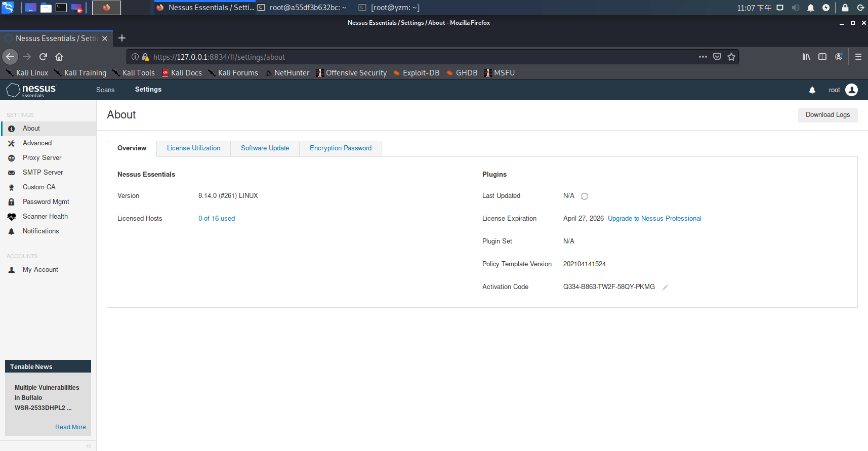Open the Settings menu in the header
Image resolution: width=868 pixels, height=451 pixels.
148,89
